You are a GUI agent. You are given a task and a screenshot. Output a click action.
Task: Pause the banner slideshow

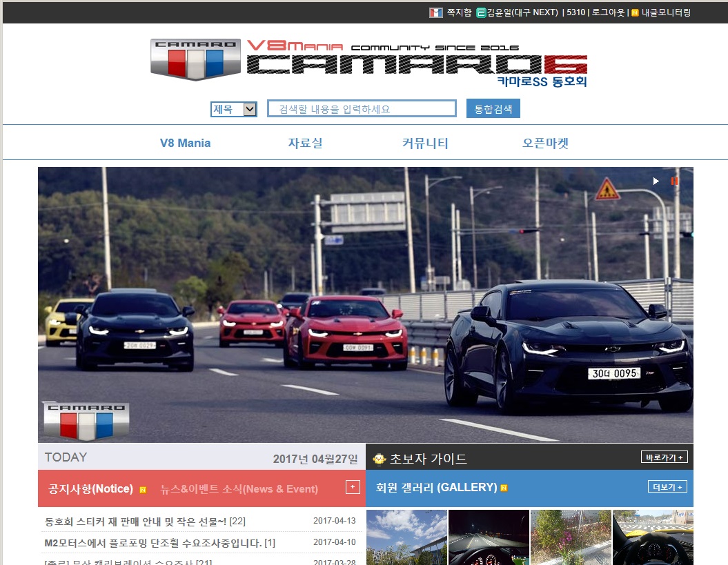674,181
